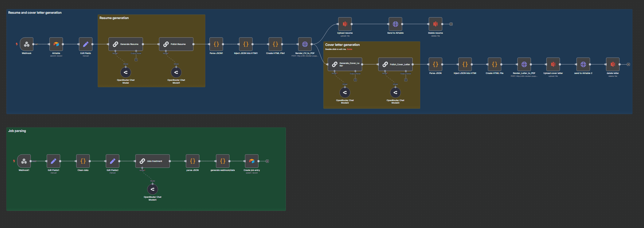Click the Airtable search record node
644x228 pixels.
[56, 44]
